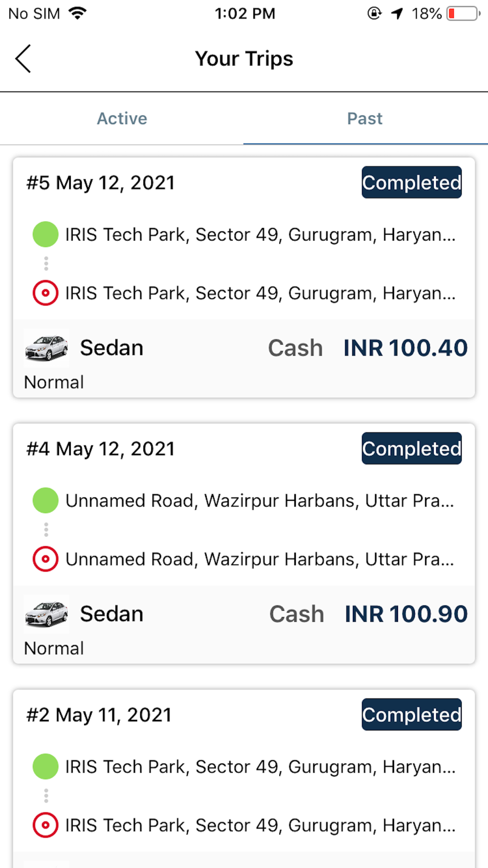The image size is (488, 868).
Task: Tap red destination icon on trip #4
Action: click(45, 559)
